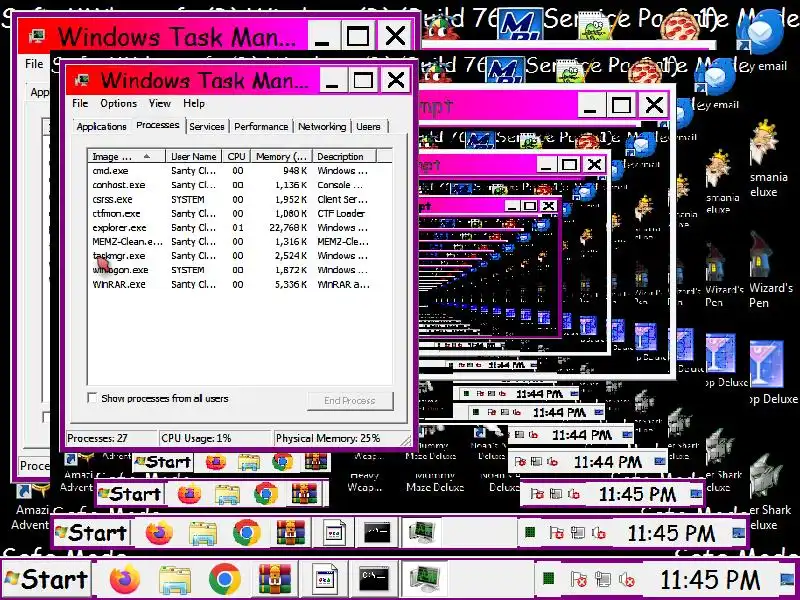Click the 5,336 K memory value

pyautogui.click(x=290, y=284)
